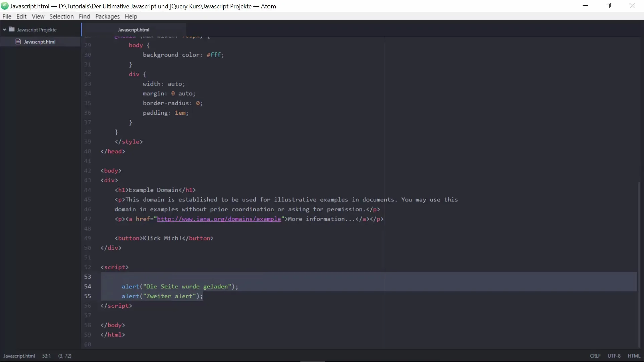Click the 'width: auto;' declaration
The height and width of the screenshot is (362, 644).
pos(164,84)
